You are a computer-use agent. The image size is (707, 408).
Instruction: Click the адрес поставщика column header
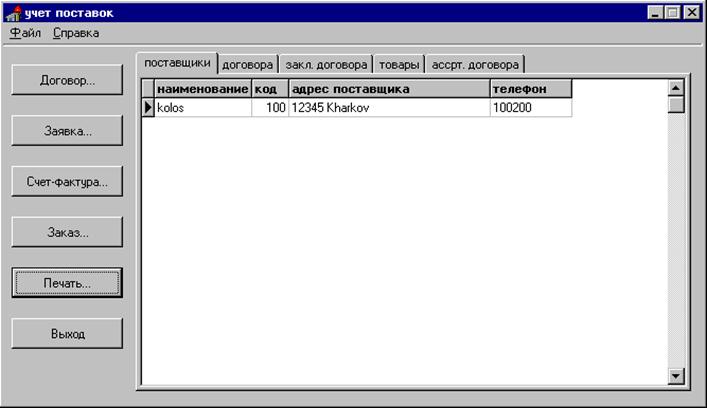pyautogui.click(x=388, y=89)
